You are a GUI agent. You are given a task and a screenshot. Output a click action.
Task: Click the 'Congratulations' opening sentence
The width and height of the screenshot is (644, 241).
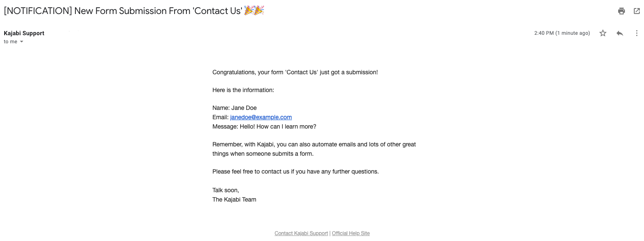(295, 72)
